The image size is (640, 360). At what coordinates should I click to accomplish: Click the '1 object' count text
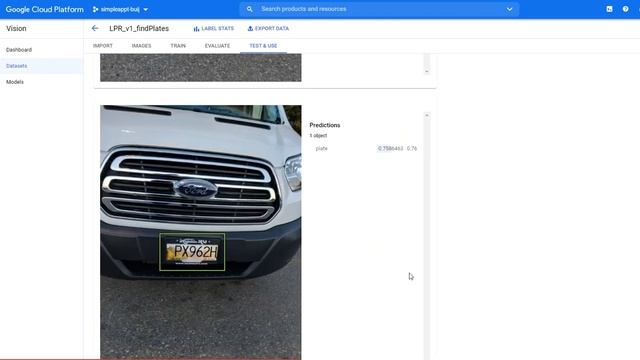(318, 136)
